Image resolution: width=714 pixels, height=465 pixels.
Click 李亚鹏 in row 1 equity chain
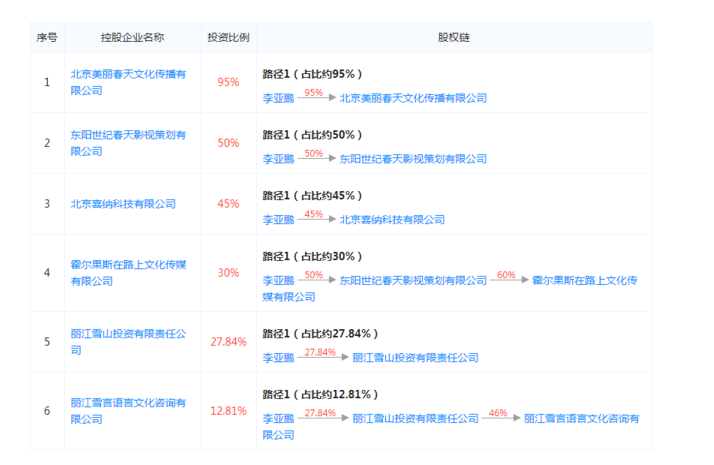(278, 99)
